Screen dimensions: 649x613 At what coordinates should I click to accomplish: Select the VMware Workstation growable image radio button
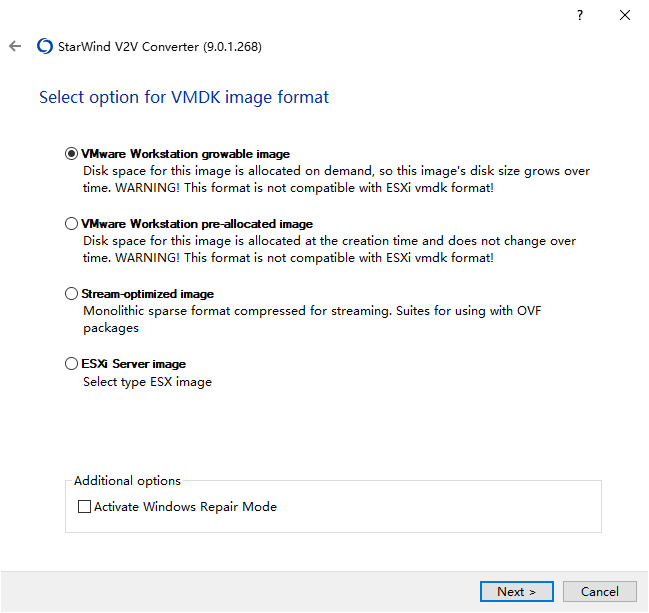click(71, 154)
